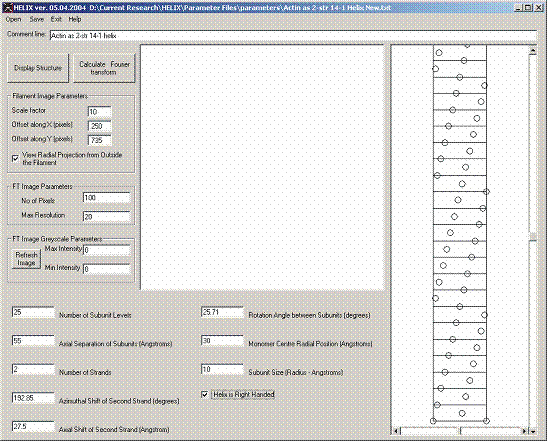Screen dimensions: 548x442
Task: Click the Monomer Centre Radial Position field
Action: [x=222, y=341]
